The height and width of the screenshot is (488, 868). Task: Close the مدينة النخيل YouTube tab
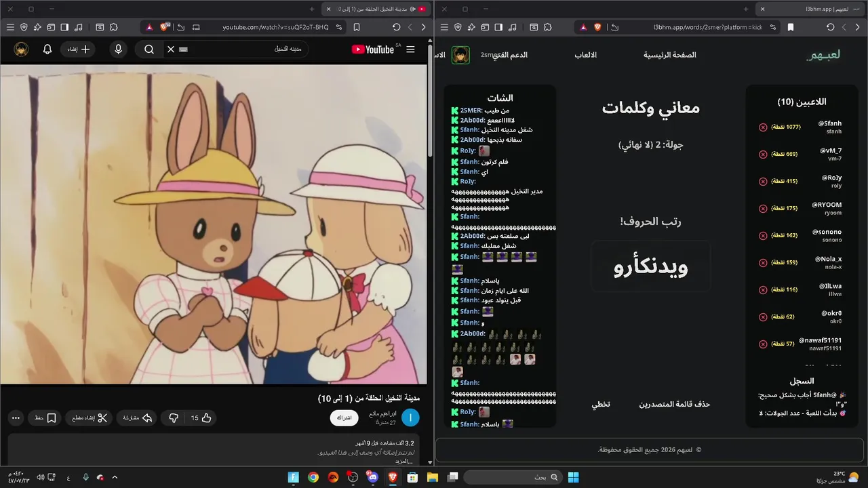329,9
